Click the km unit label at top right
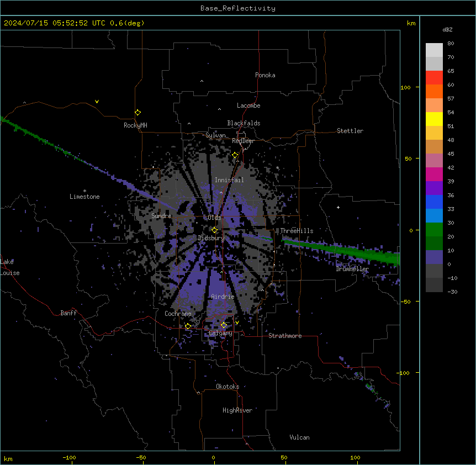This screenshot has height=465, width=476. [x=411, y=23]
